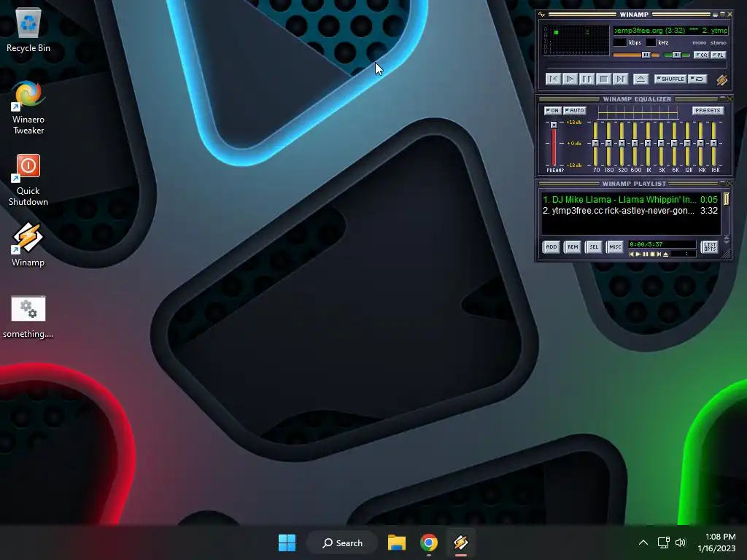The image size is (747, 560).
Task: Adjust the 320 Hz equalizer band
Action: pyautogui.click(x=622, y=144)
